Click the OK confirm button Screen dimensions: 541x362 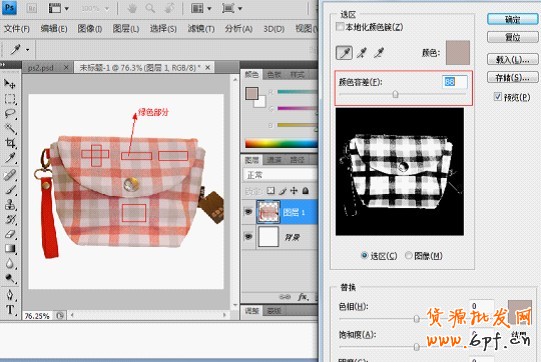coord(512,19)
